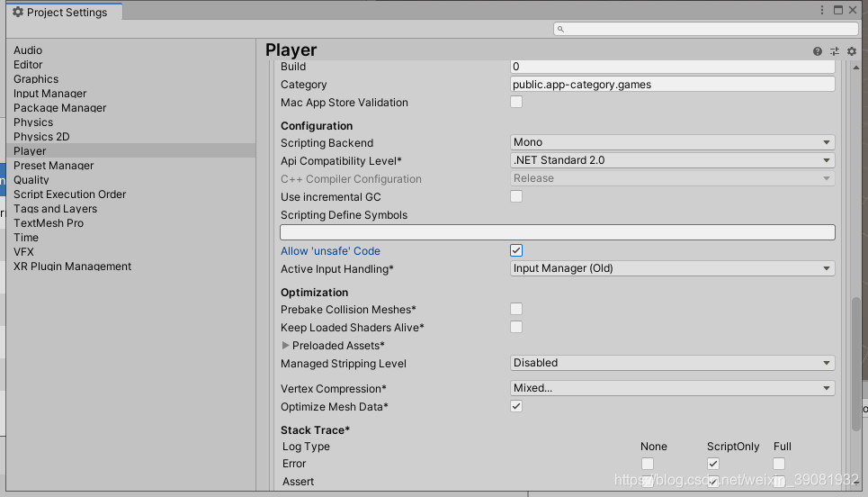
Task: Open the Project Settings window three-dot menu
Action: [822, 10]
